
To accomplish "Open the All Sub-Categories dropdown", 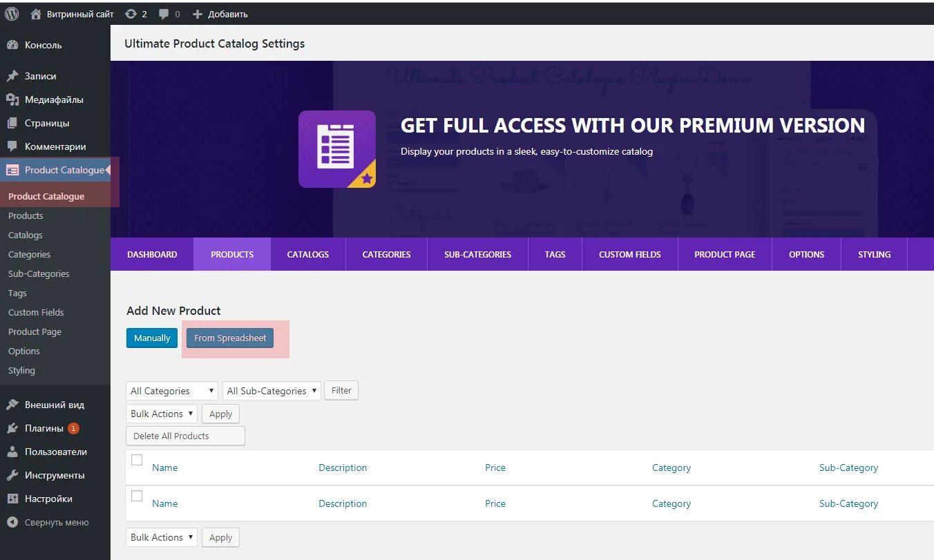I will 271,391.
